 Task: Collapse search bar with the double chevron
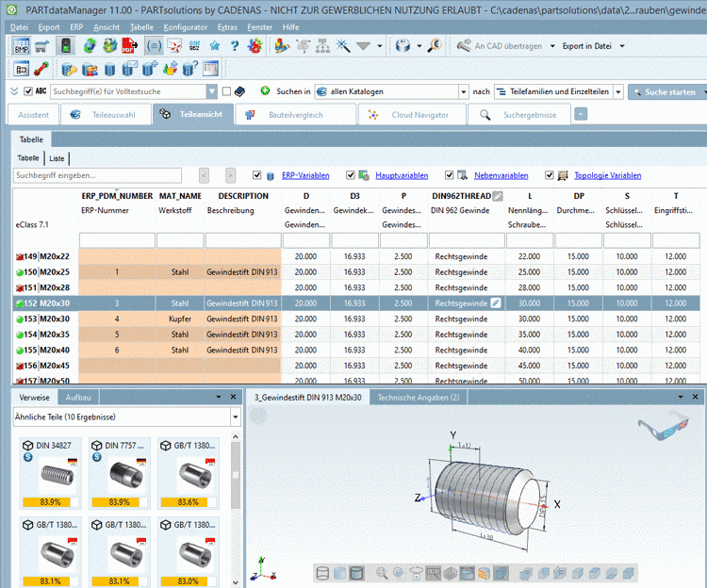[x=14, y=91]
